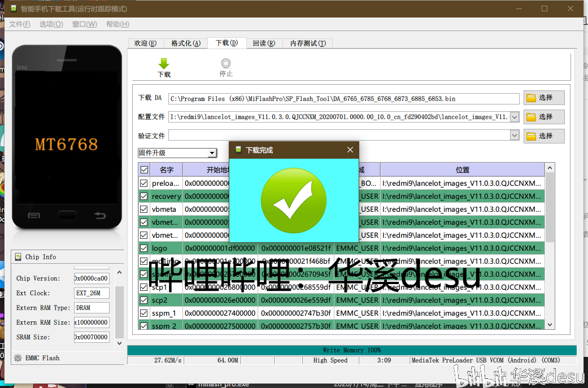Close the download complete dialog
Screen dimensions: 588x388
tap(350, 150)
